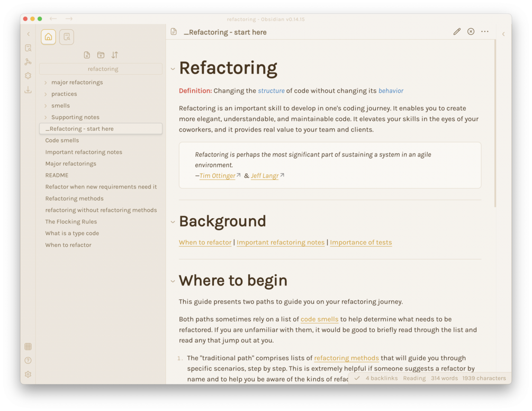Screen dimensions: 532x411
Task: Follow the Jeff Langr external link
Action: [265, 175]
